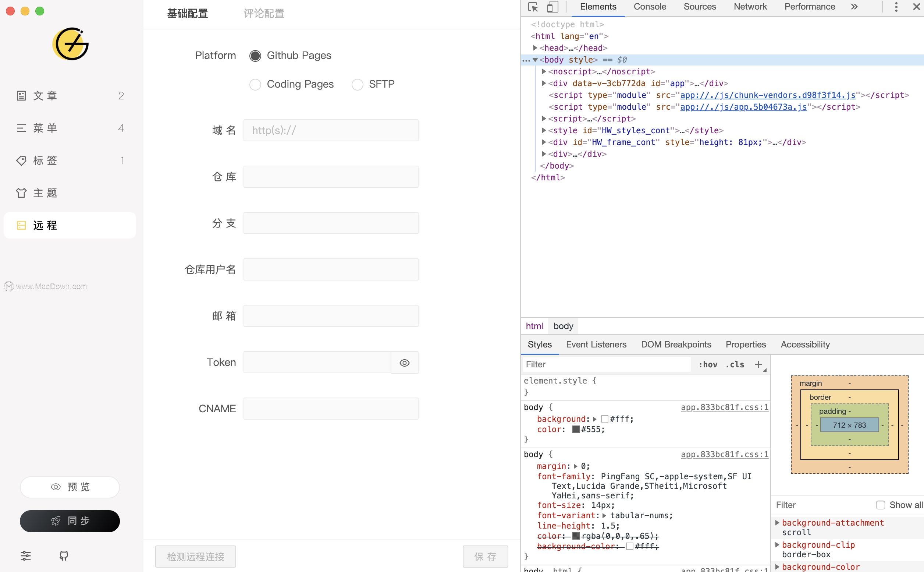The width and height of the screenshot is (924, 572).
Task: Open app.5b04673a.js script link
Action: pyautogui.click(x=744, y=107)
